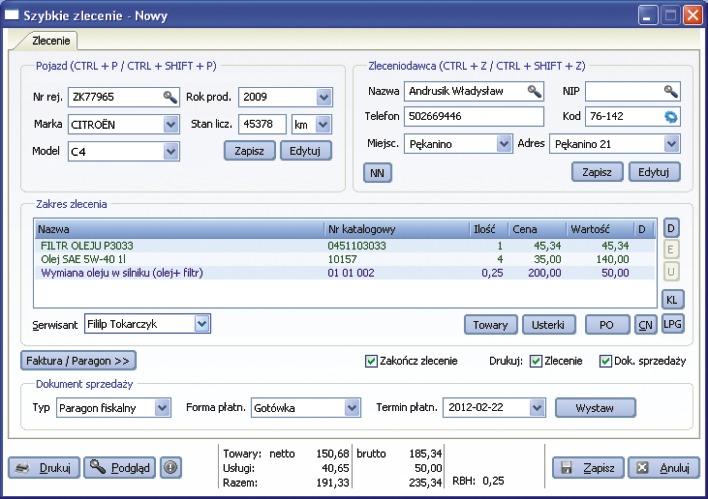Screen dimensions: 708x499
Task: Click the bottom Zapisz button with floppy icon
Action: [x=588, y=468]
